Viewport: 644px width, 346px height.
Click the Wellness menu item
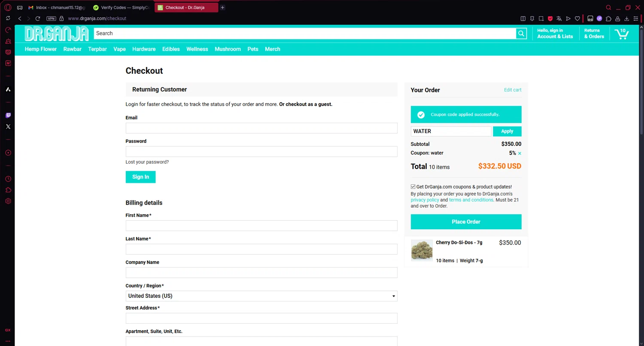click(x=197, y=49)
